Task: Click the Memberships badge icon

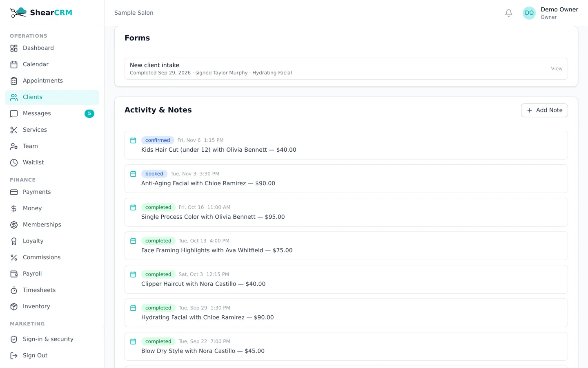Action: click(x=14, y=225)
